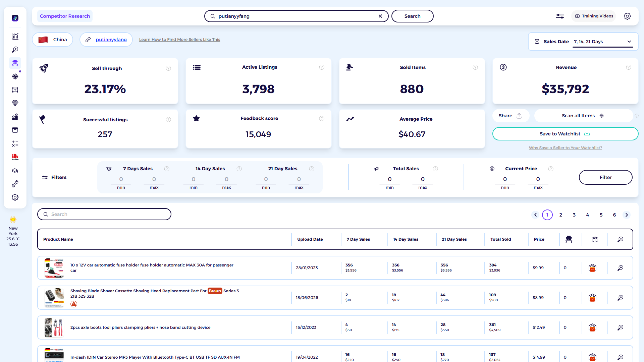Open putianyyfang seller link
644x362 pixels.
coord(111,40)
